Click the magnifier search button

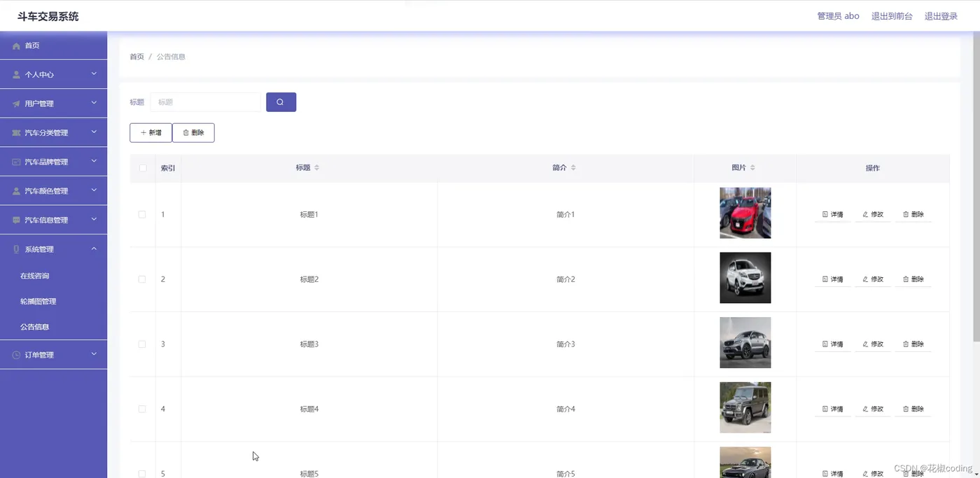[x=281, y=102]
